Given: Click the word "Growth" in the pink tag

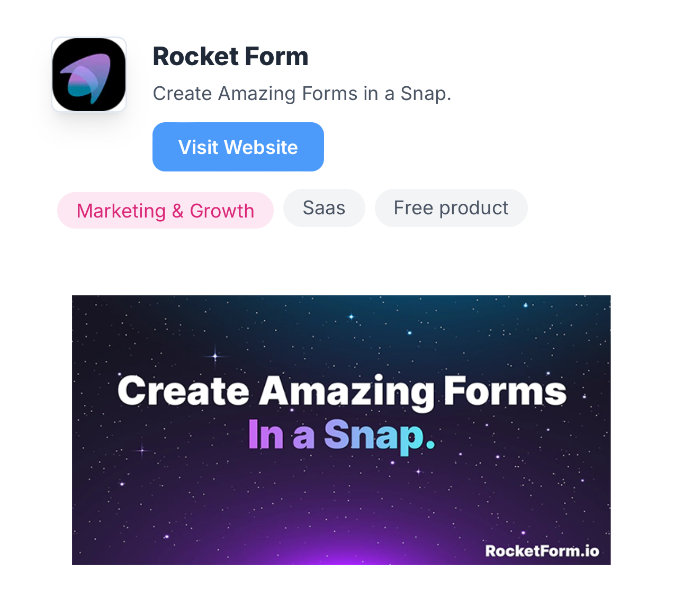Looking at the screenshot, I should click(x=222, y=211).
